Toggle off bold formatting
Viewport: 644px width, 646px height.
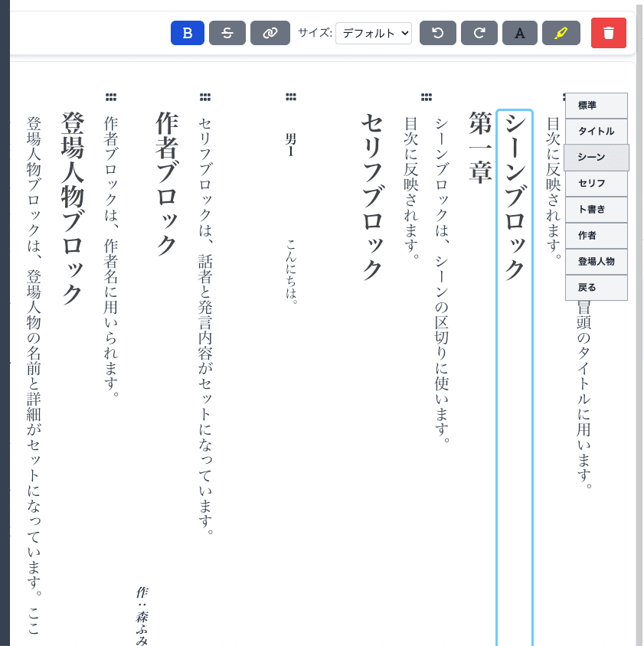pos(187,33)
